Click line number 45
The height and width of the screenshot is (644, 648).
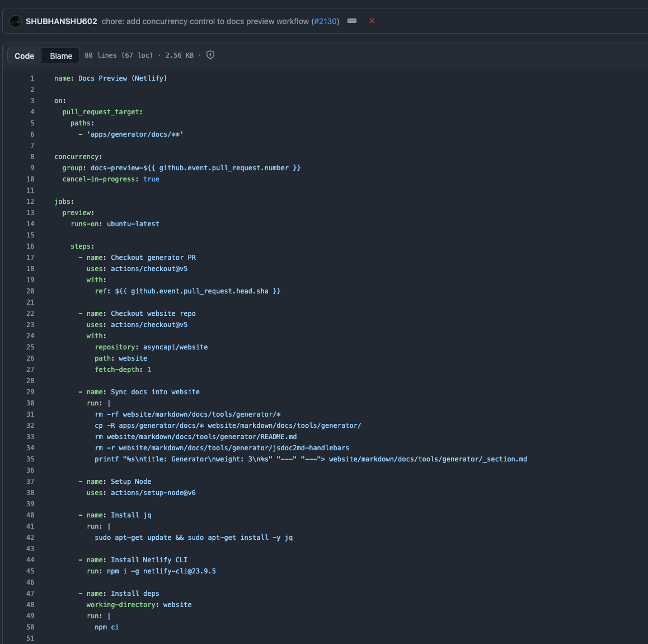(x=30, y=571)
